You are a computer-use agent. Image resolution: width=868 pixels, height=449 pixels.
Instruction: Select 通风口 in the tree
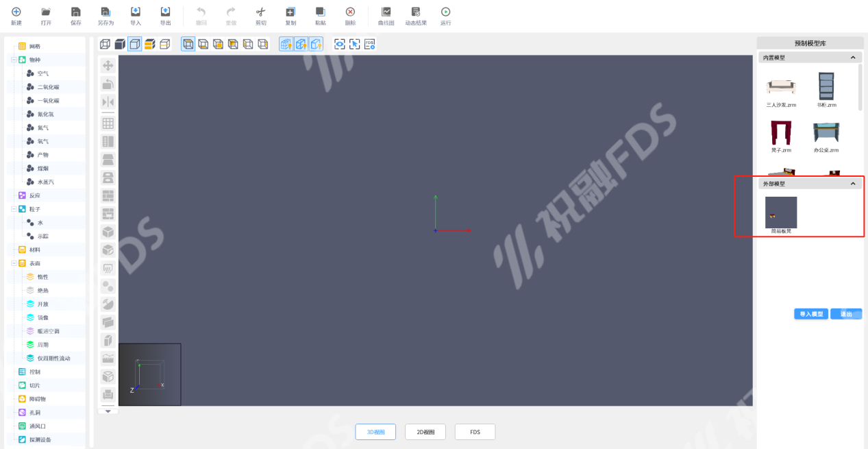(37, 426)
